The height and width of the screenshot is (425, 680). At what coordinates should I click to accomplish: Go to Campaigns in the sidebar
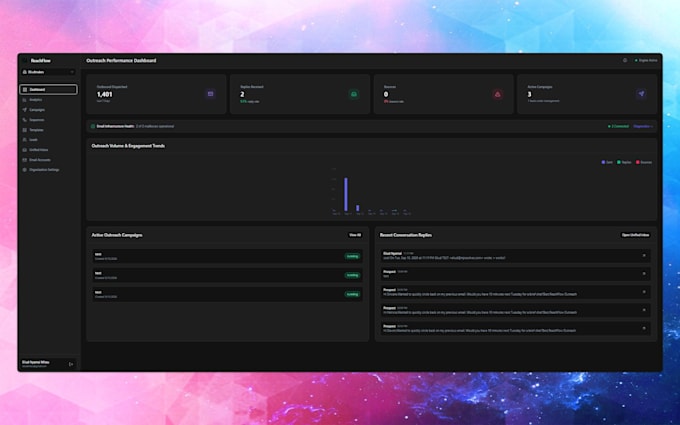(49, 110)
